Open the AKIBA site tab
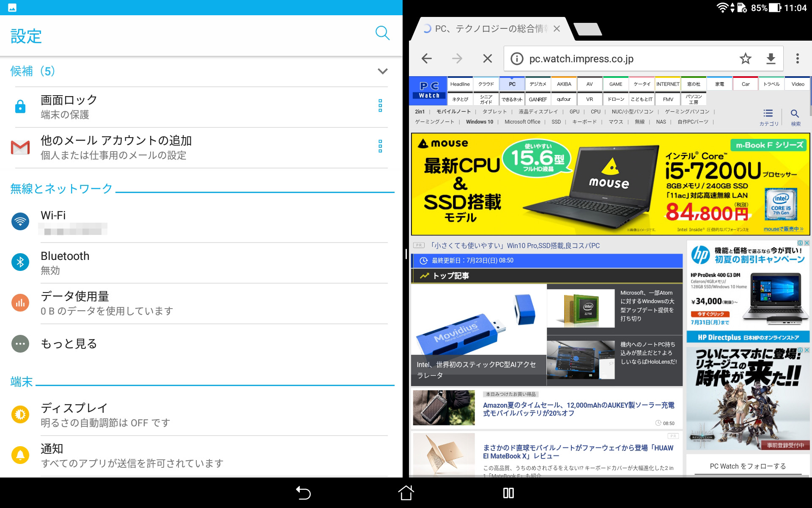Screen dimensions: 812x508 [x=564, y=84]
